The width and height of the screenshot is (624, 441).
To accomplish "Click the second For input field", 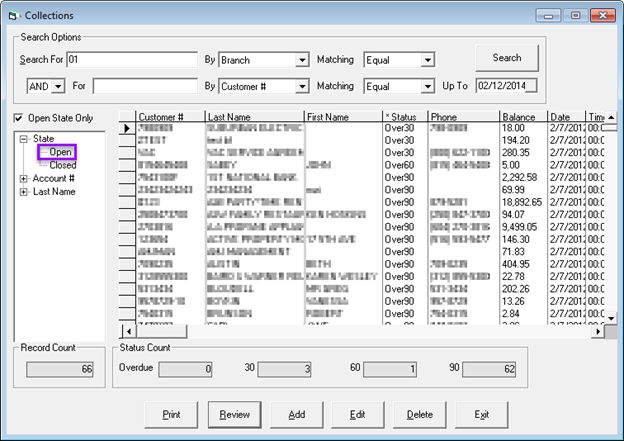I will (x=145, y=86).
